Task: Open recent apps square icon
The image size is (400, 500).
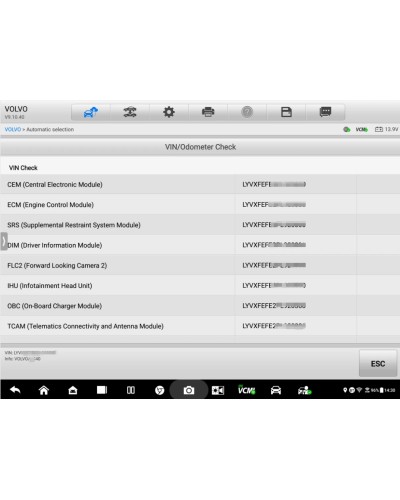Action: tap(102, 390)
